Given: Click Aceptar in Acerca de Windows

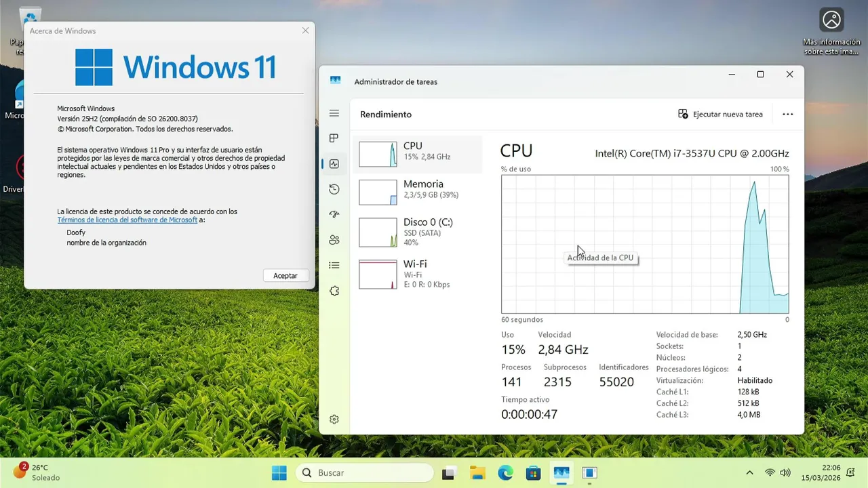Looking at the screenshot, I should click(285, 276).
